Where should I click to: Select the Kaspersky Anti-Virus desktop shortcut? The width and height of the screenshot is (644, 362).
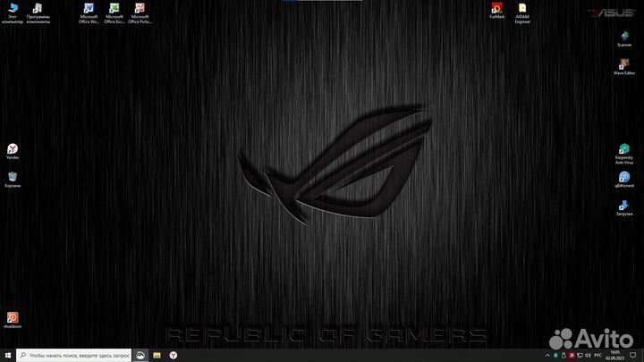point(624,154)
